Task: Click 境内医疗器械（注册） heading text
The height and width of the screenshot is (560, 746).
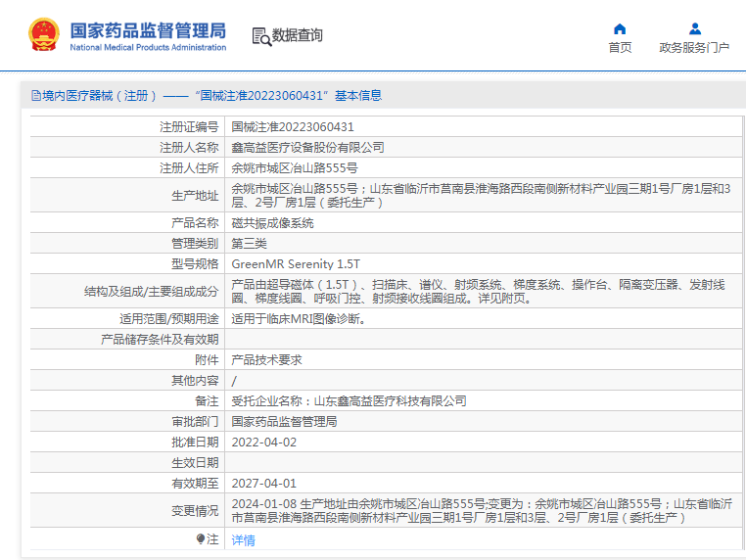Action: [x=99, y=96]
